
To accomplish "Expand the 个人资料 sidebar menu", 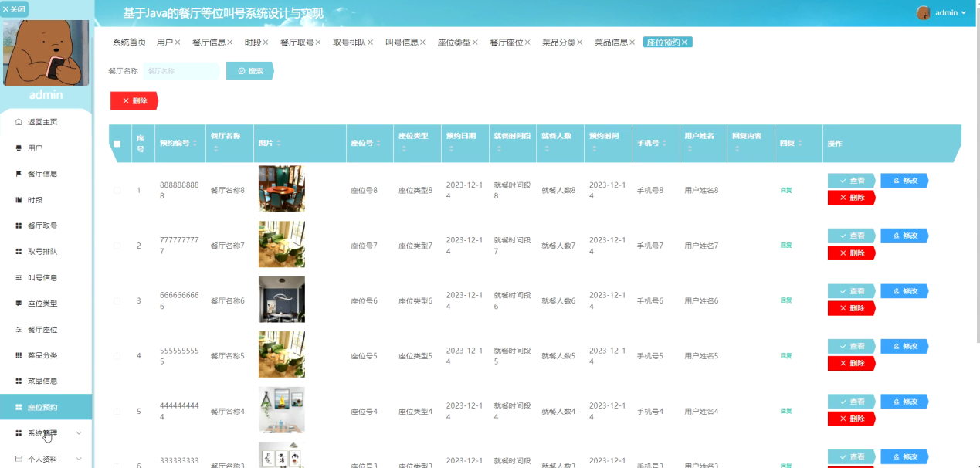I will coord(46,459).
